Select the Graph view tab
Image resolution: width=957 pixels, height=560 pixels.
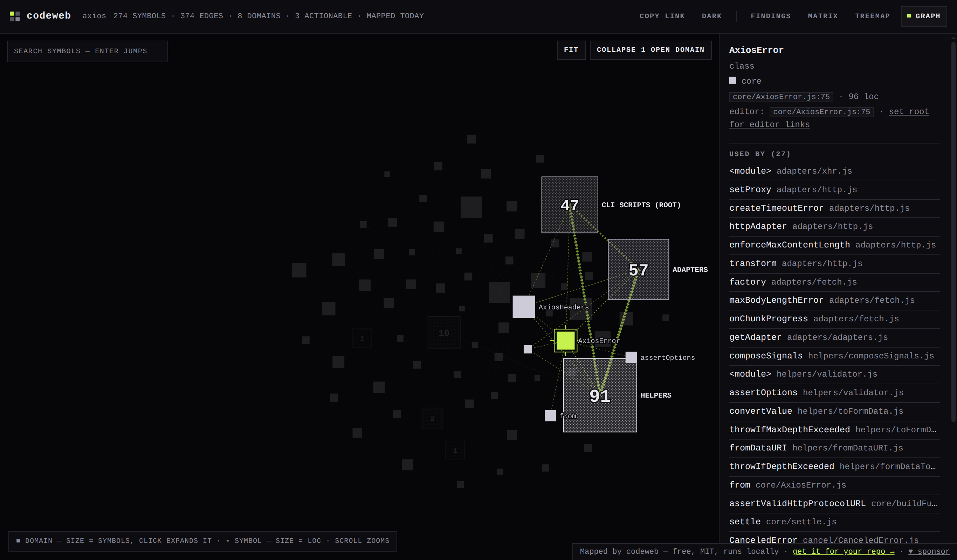pos(924,16)
